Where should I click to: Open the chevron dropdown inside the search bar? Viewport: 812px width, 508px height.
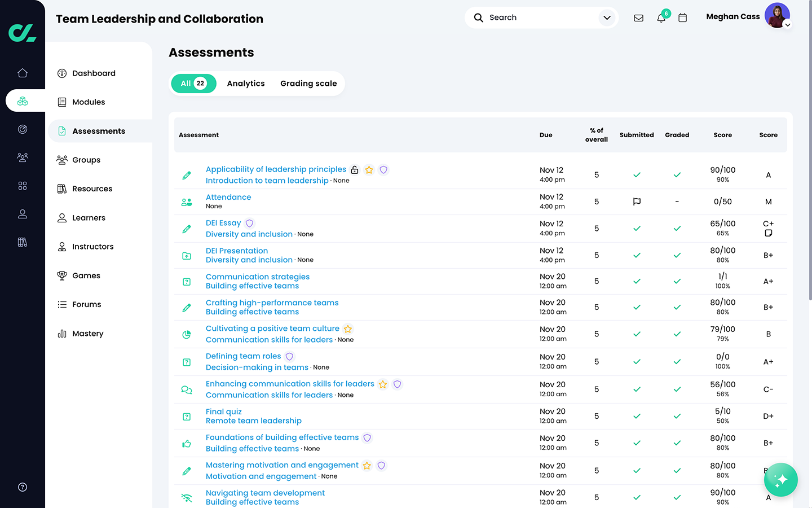point(607,17)
